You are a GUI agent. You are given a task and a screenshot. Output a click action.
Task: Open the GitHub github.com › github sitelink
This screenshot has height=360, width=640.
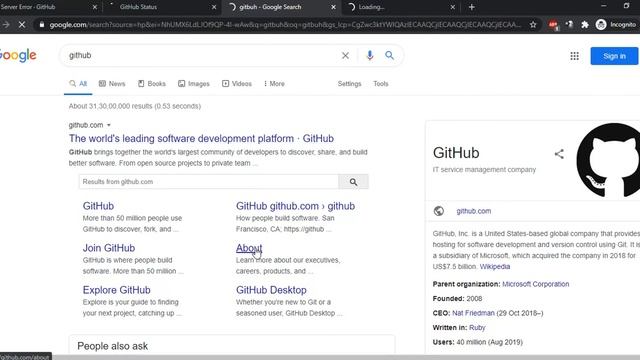[296, 206]
